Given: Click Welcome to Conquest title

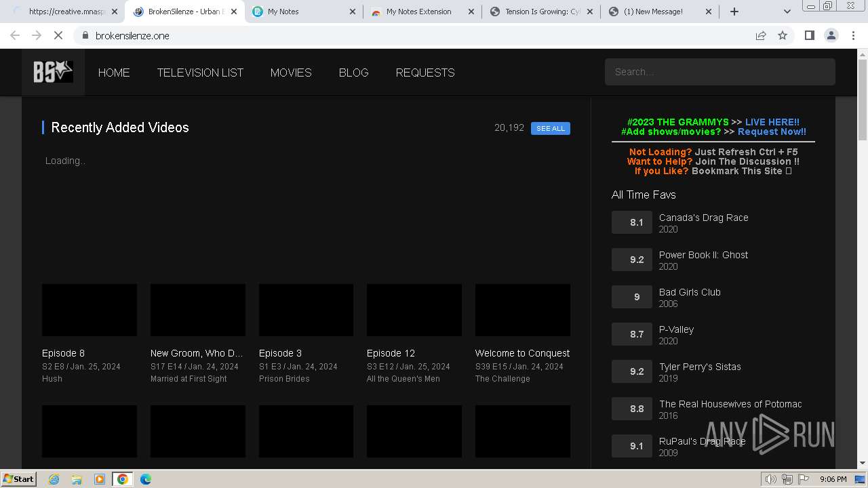Looking at the screenshot, I should (522, 353).
